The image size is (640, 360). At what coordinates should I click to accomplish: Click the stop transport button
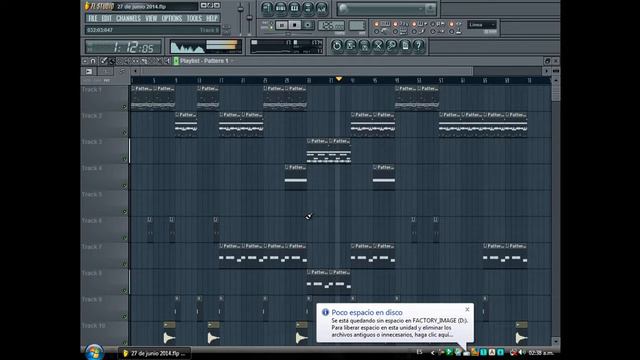pos(295,25)
